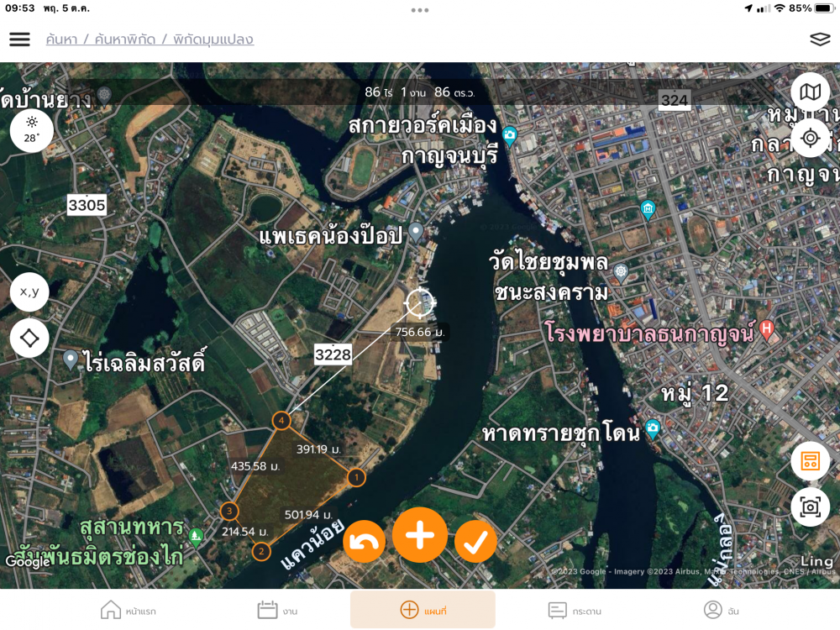Select polygon vertex marker 4
The width and height of the screenshot is (840, 630).
click(281, 421)
